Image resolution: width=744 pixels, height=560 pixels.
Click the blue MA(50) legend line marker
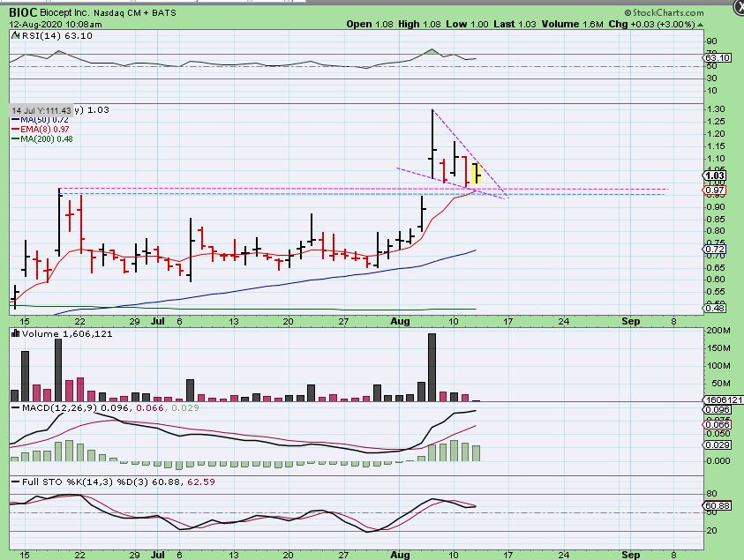point(15,119)
